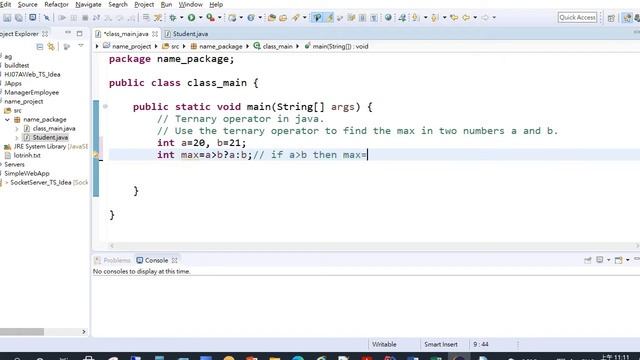Toggle the Show Whitespace Characters icon

373,18
